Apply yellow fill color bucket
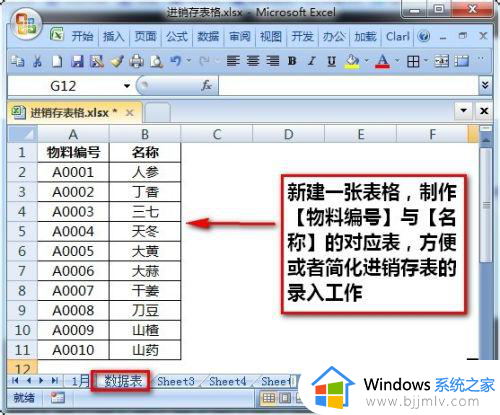This screenshot has width=500, height=415. point(352,61)
